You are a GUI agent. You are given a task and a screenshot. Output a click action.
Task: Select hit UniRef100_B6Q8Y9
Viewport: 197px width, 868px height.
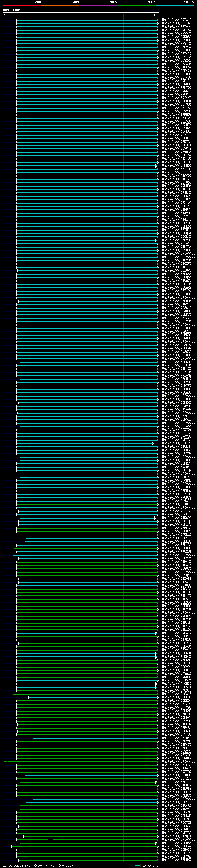coord(177,531)
